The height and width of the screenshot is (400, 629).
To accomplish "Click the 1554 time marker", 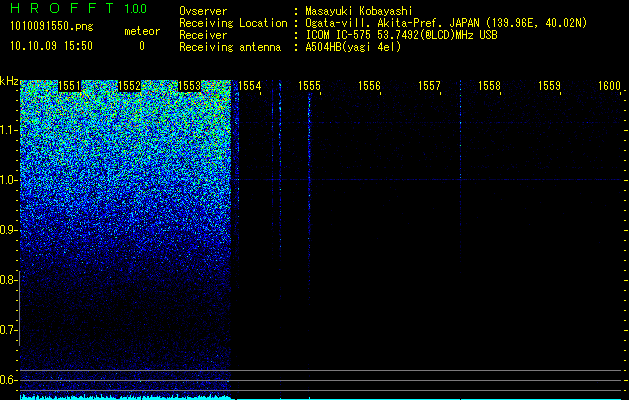I will pos(250,86).
